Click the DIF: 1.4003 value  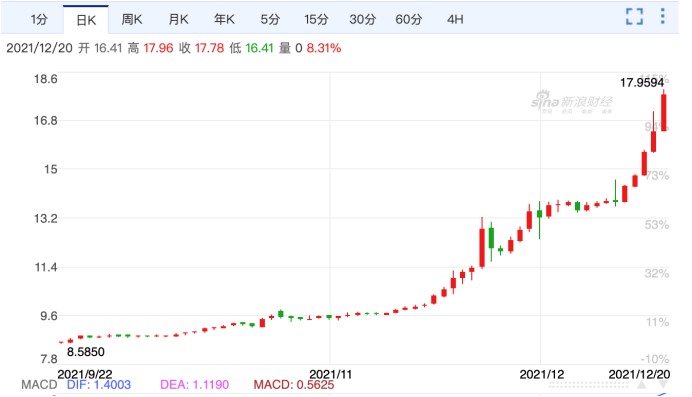[x=99, y=385]
